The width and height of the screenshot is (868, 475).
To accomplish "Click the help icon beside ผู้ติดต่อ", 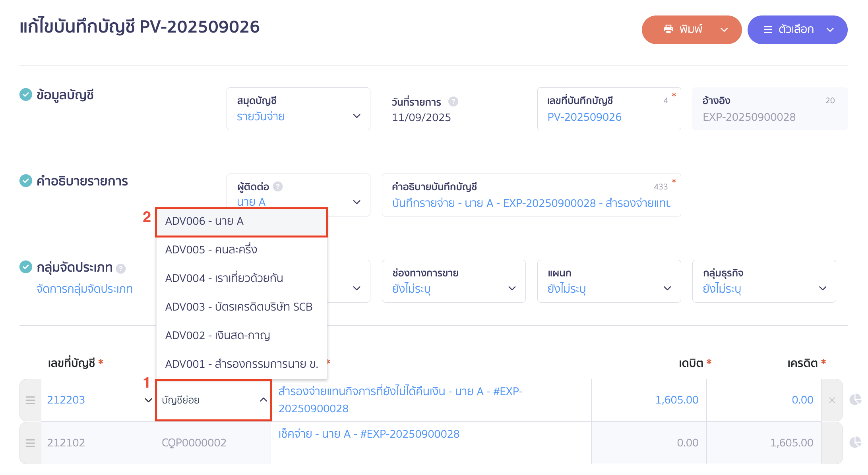I will (x=278, y=186).
